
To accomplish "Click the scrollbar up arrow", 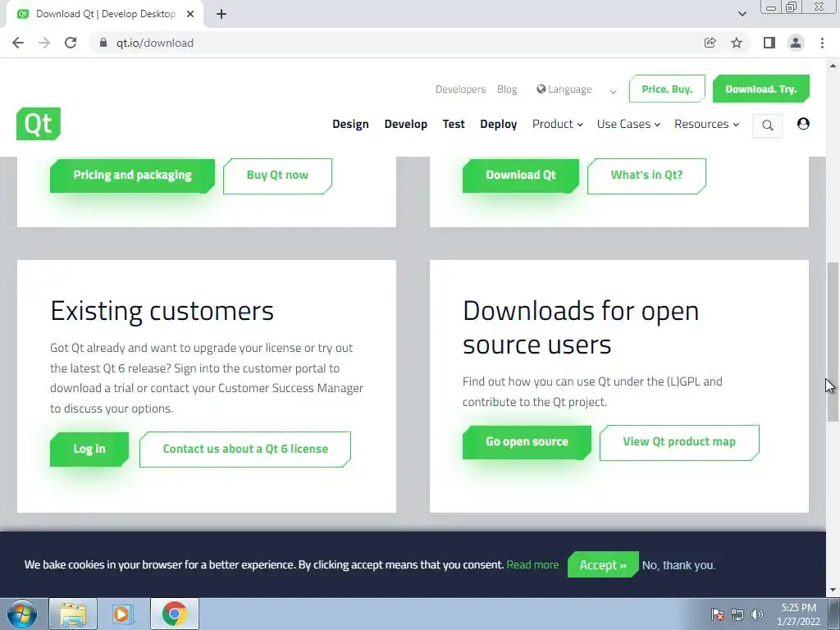I will click(x=833, y=66).
